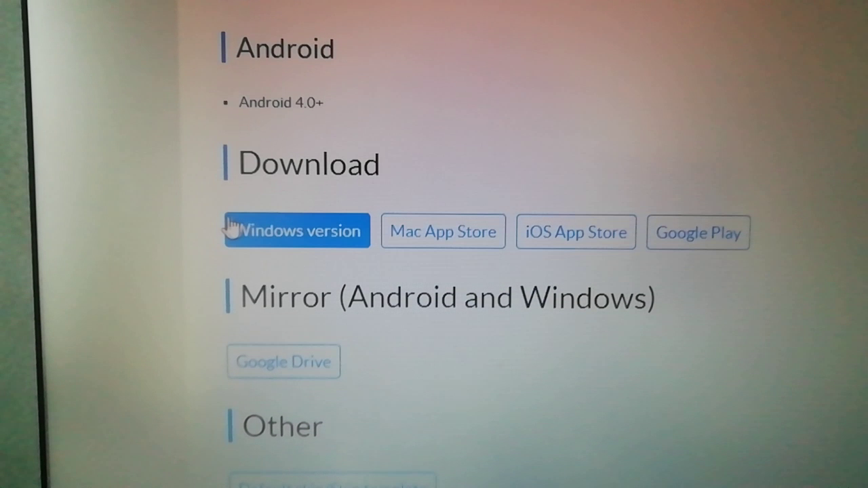Go to the Google Play download
The height and width of the screenshot is (488, 868).
698,232
